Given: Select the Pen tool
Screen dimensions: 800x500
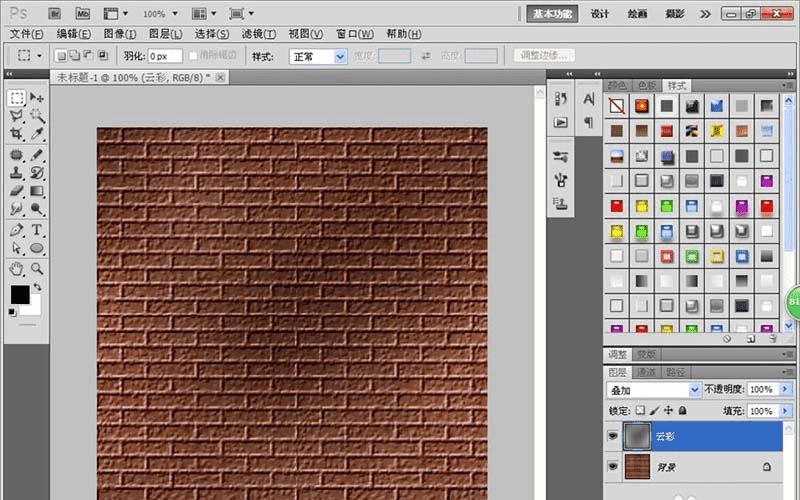Looking at the screenshot, I should coord(17,229).
